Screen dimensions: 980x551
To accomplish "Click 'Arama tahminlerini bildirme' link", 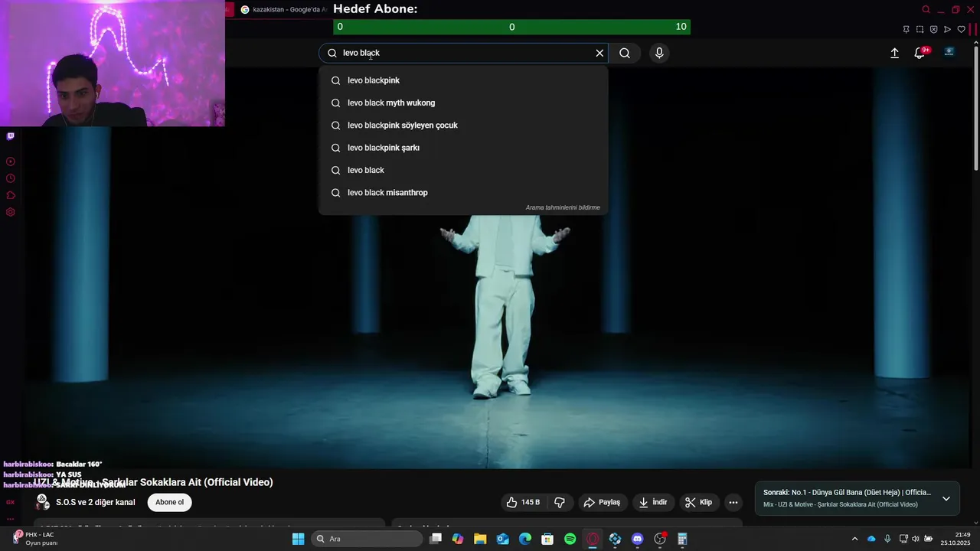I will (563, 207).
